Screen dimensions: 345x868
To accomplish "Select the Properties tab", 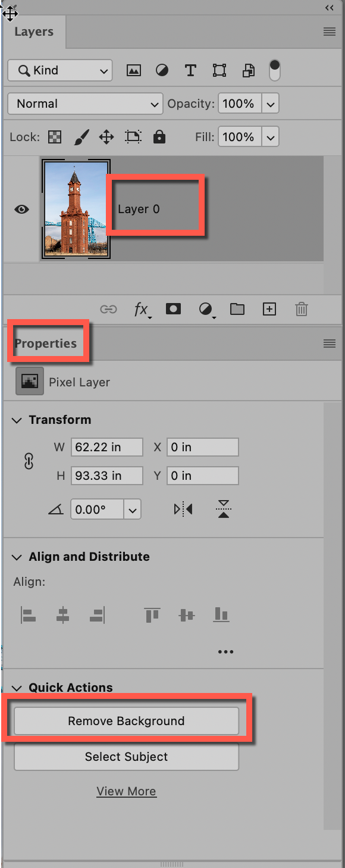I will click(46, 343).
